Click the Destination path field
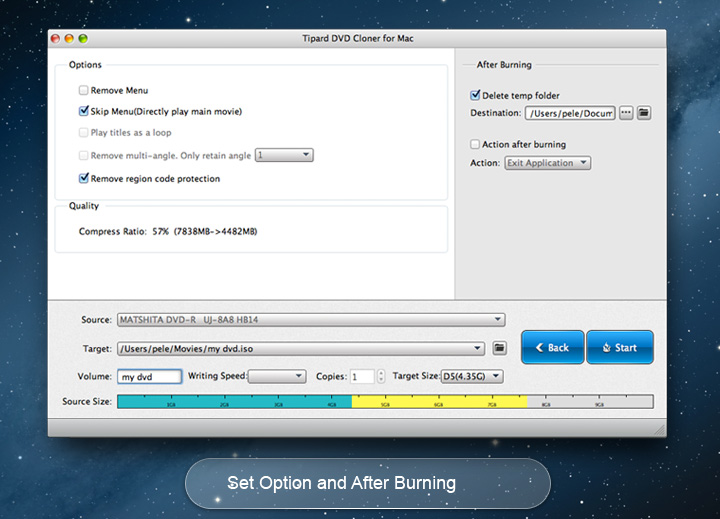Image resolution: width=720 pixels, height=519 pixels. 570,113
